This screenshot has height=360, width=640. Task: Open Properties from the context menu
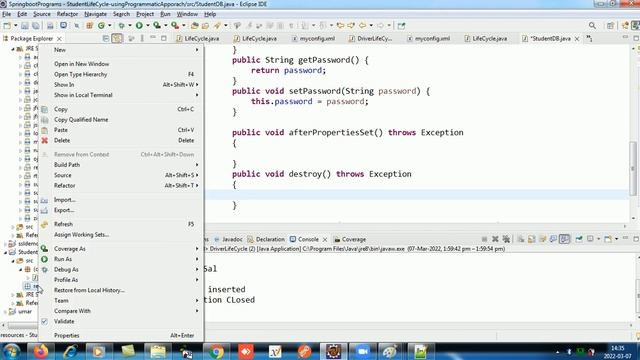(122, 336)
